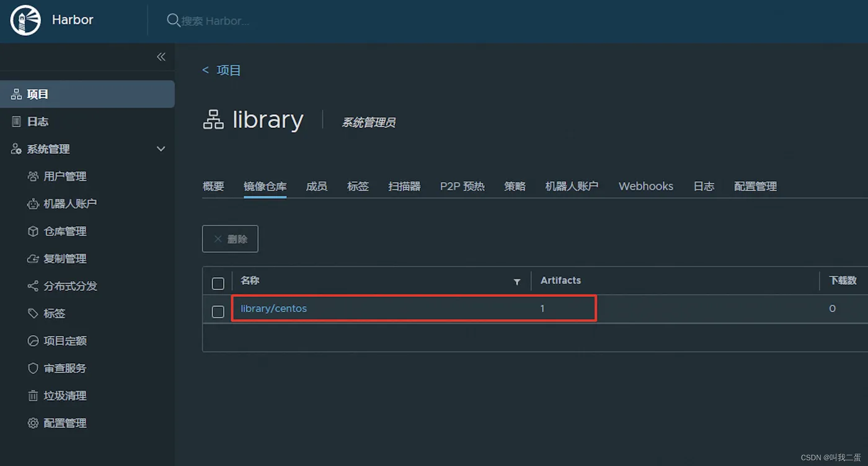Click the 系统管理员 role label
This screenshot has height=466, width=868.
(x=368, y=123)
